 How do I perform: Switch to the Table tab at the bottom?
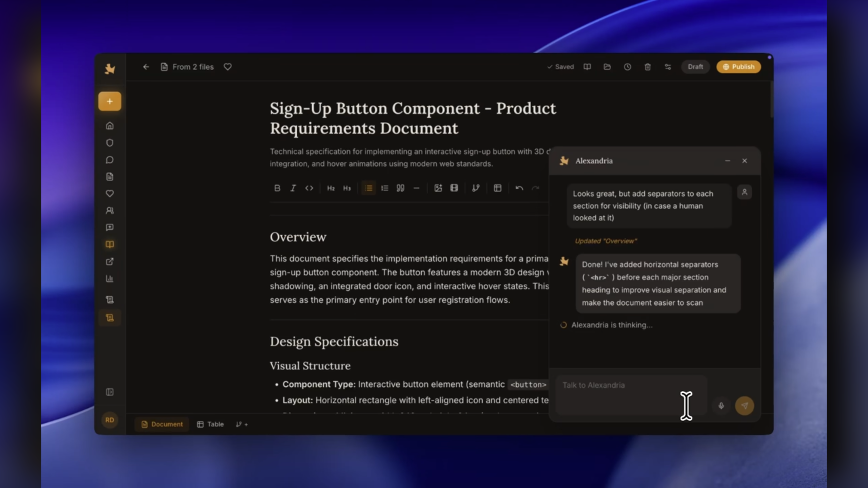[x=210, y=424]
